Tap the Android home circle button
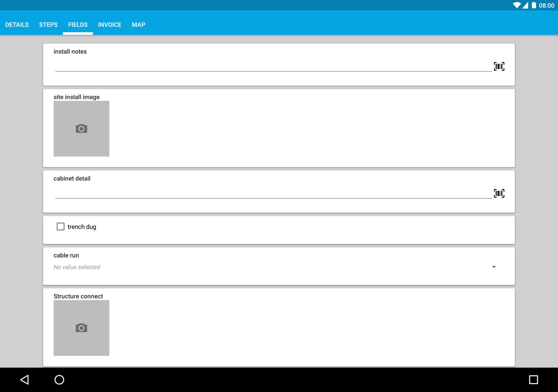This screenshot has width=558, height=392. pos(59,380)
